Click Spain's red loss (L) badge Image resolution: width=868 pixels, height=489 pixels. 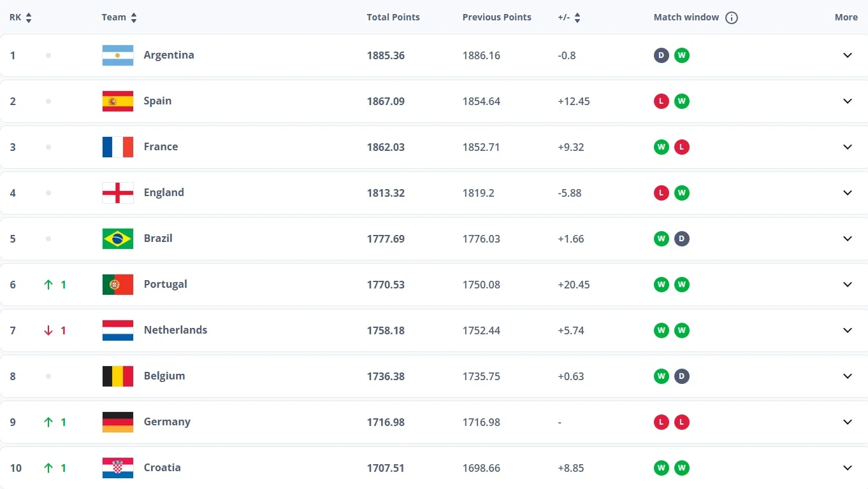click(661, 101)
